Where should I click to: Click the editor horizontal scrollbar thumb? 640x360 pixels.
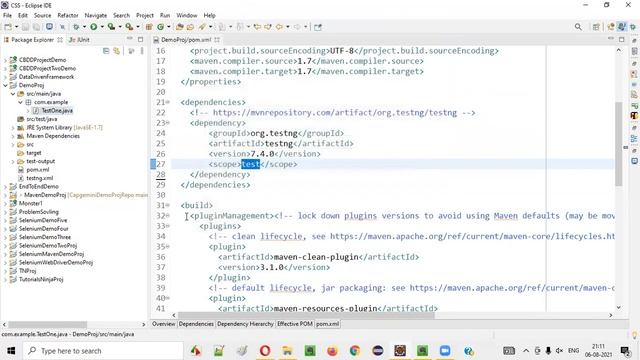pos(306,315)
